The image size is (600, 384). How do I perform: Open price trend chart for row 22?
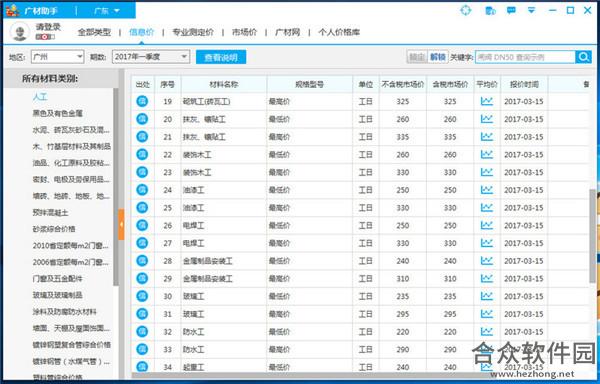487,155
